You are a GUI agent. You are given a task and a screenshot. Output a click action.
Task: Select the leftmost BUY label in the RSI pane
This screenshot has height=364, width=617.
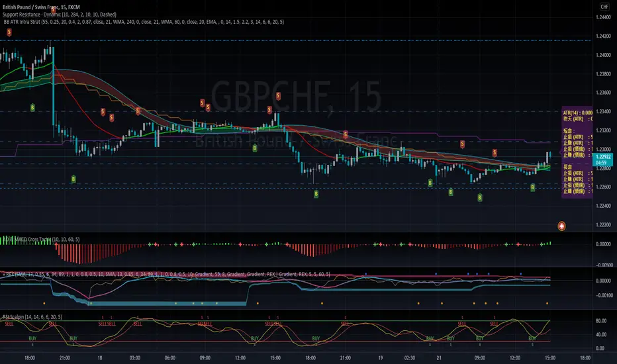coord(32,338)
